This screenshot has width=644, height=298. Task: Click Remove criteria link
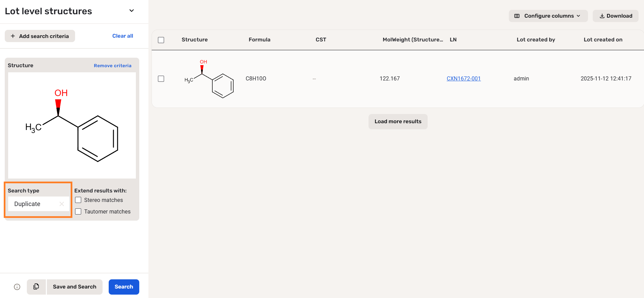pyautogui.click(x=112, y=66)
